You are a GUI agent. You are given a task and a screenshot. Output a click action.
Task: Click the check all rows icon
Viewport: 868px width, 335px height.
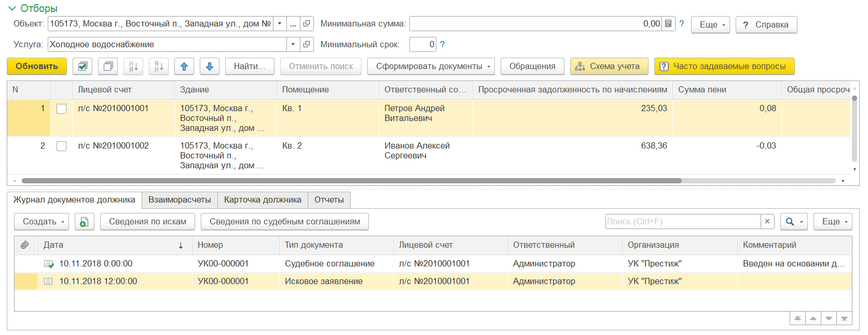coord(82,66)
